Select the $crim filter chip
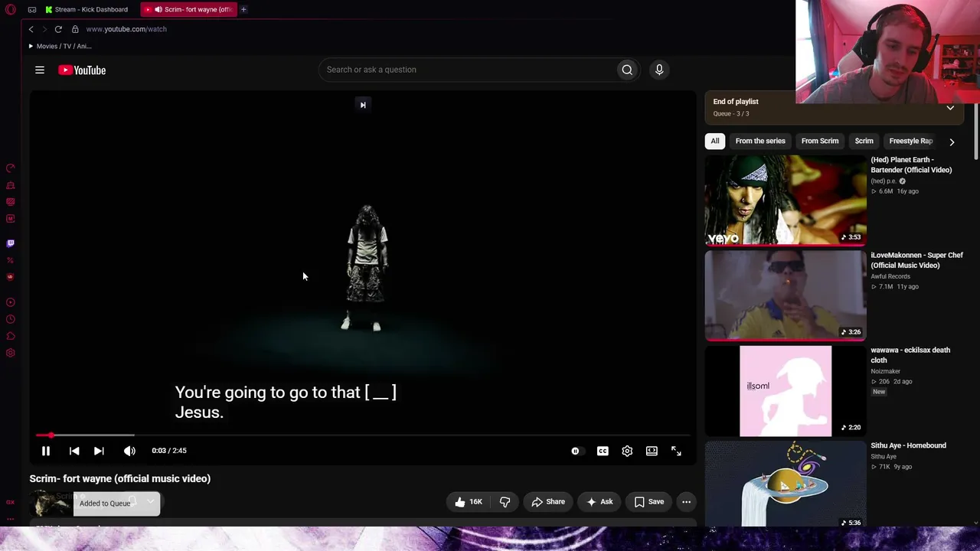The height and width of the screenshot is (551, 980). coord(864,141)
